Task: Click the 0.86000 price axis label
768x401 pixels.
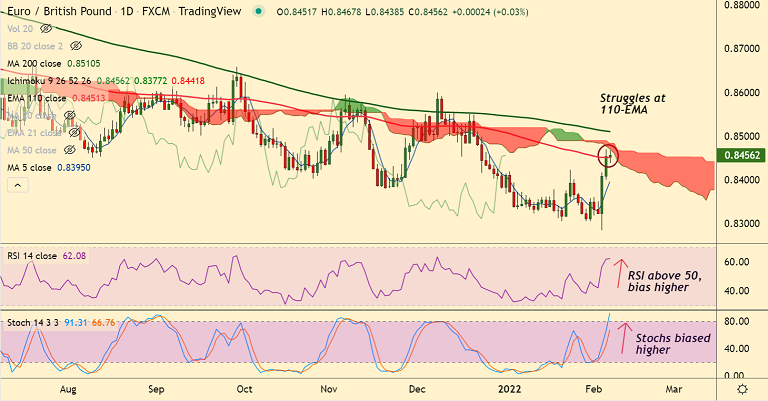Action: pos(742,93)
